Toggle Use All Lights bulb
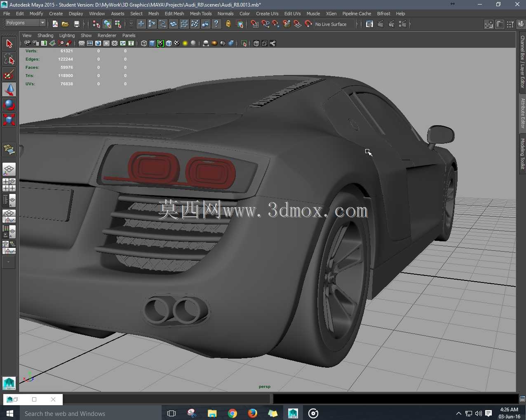Screen dimensions: 526x420 pos(185,43)
